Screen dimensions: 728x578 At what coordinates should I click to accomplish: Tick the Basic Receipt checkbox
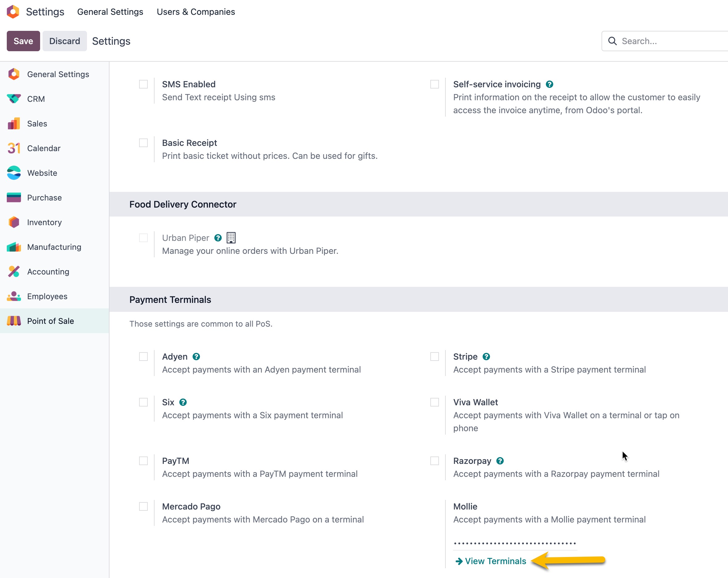pyautogui.click(x=143, y=143)
